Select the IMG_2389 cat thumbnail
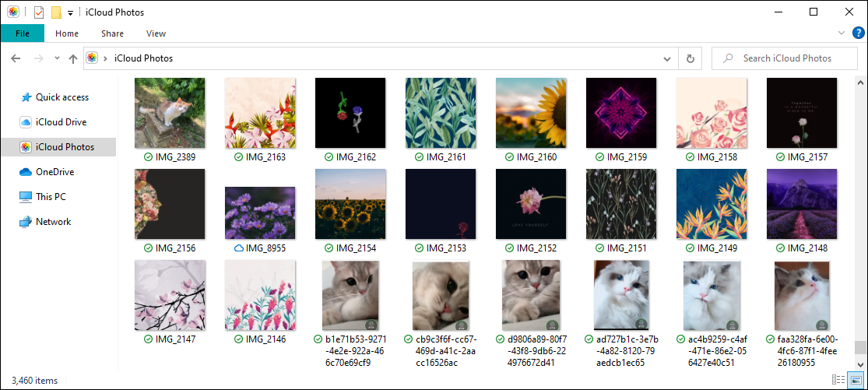The image size is (868, 390). [170, 113]
